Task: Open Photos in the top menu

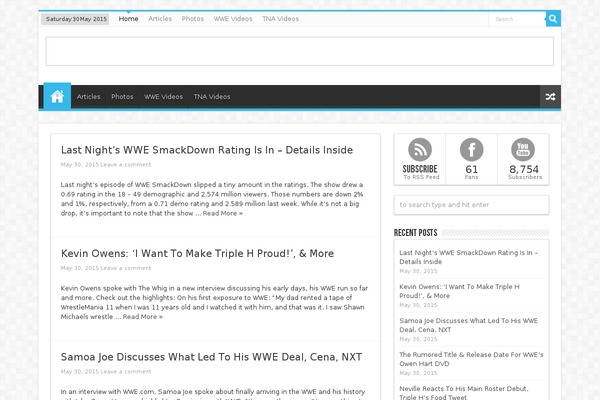Action: [x=192, y=19]
